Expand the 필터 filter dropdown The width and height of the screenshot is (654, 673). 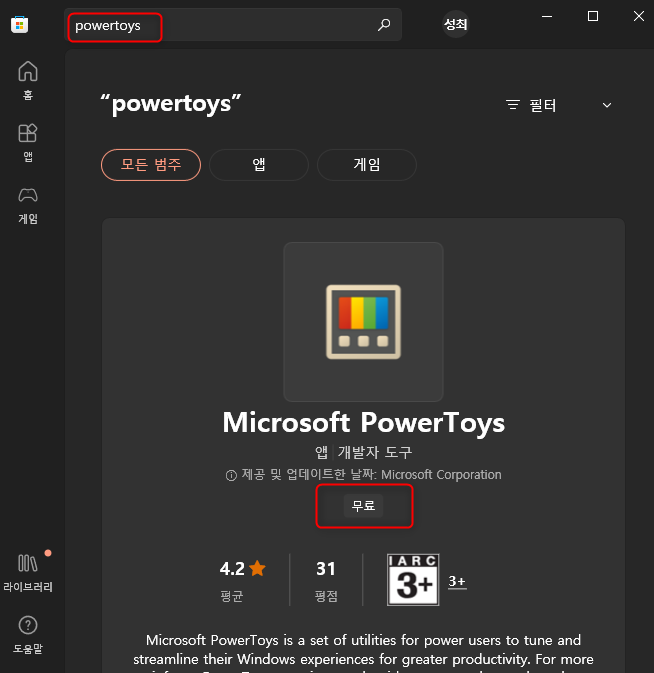[x=559, y=105]
